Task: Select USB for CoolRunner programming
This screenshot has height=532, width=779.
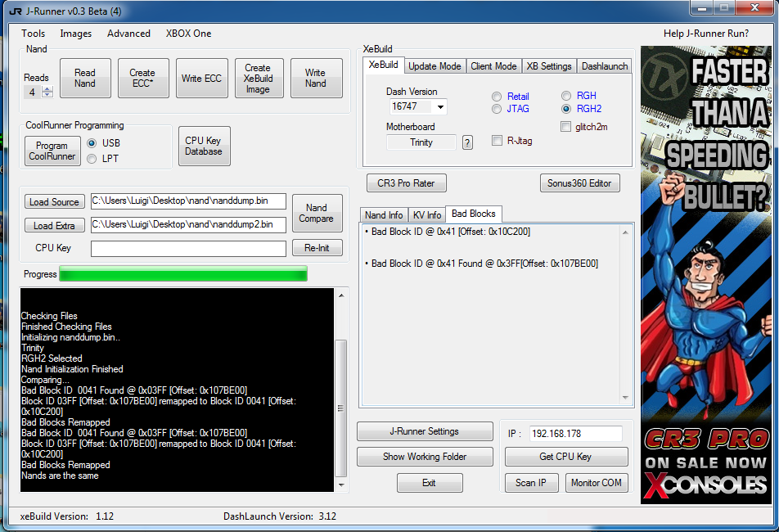Action: [x=92, y=143]
